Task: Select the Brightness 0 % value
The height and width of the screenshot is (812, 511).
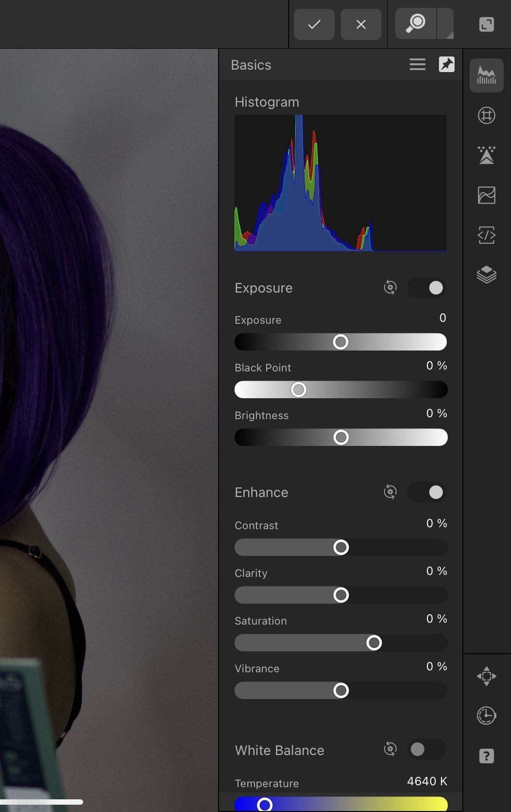Action: click(437, 413)
